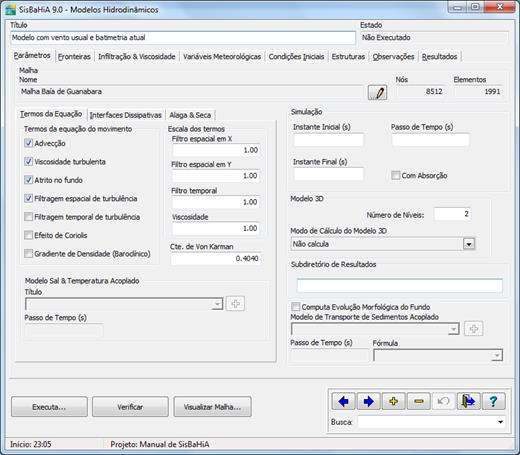Click the Viscosidade scale value field
The width and height of the screenshot is (520, 455).
216,228
